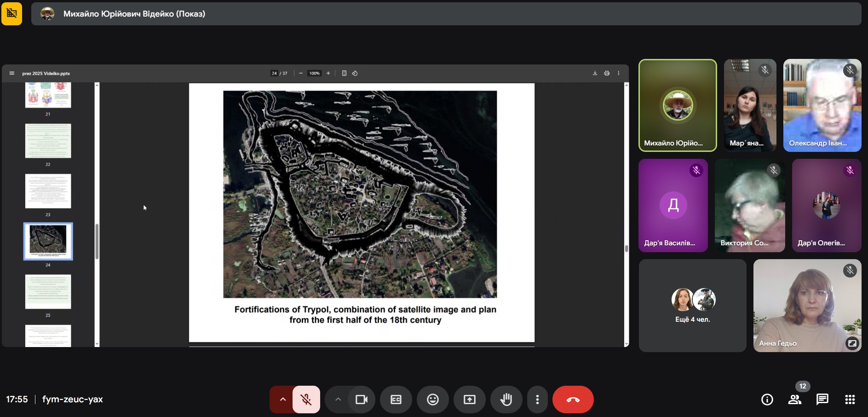Open more options three-dot menu
This screenshot has width=868, height=417.
point(537,400)
